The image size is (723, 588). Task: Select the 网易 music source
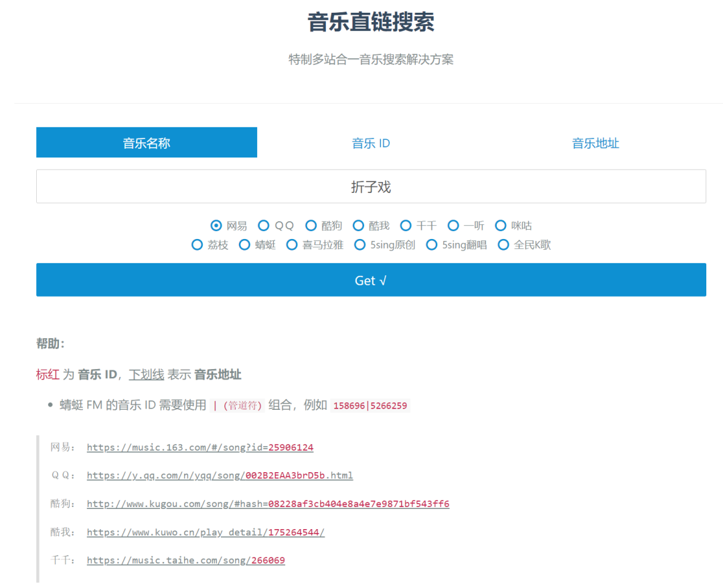(216, 226)
